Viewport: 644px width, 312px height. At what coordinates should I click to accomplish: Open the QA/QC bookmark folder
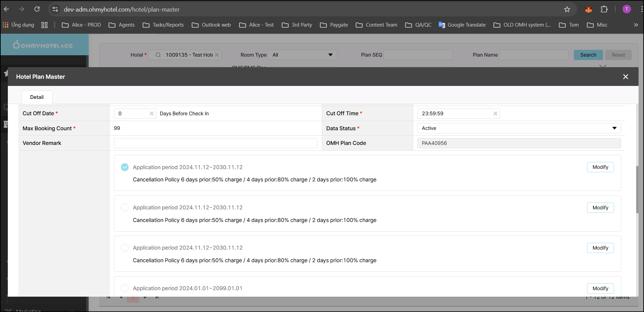(x=418, y=25)
